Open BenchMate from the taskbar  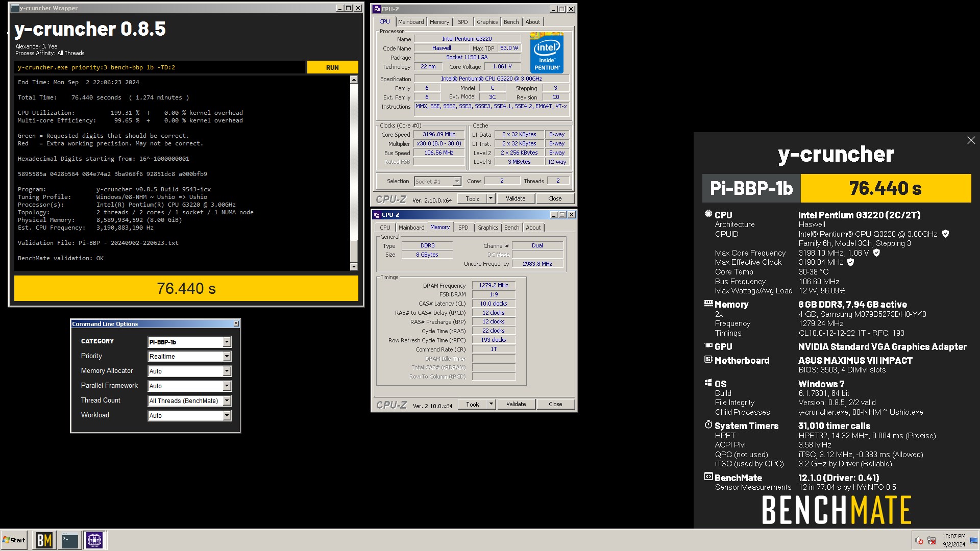click(44, 540)
